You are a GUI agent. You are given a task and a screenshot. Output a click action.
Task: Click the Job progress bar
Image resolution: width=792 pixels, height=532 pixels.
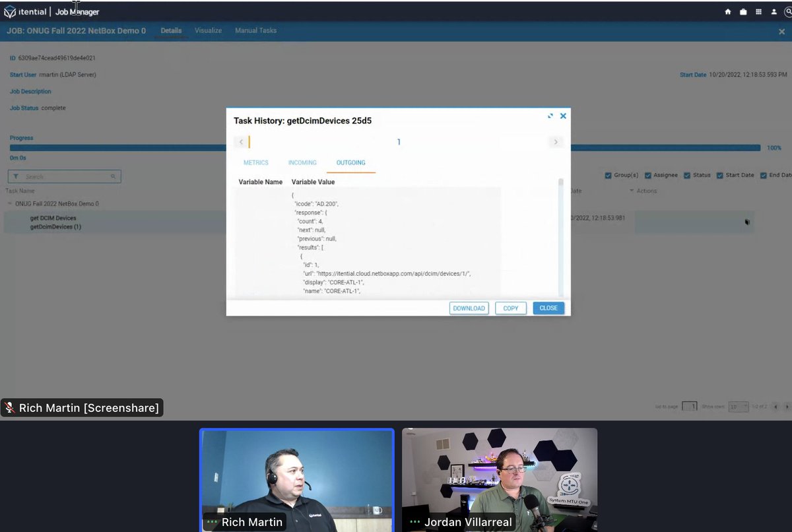point(385,148)
